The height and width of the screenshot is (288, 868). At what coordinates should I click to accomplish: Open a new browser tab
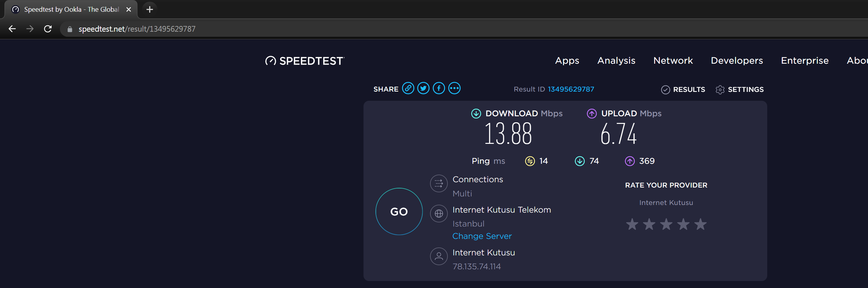tap(150, 10)
